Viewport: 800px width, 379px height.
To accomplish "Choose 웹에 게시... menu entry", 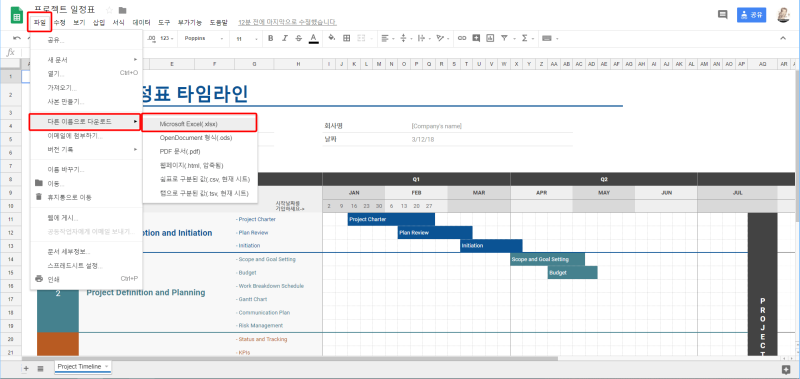I will point(86,218).
